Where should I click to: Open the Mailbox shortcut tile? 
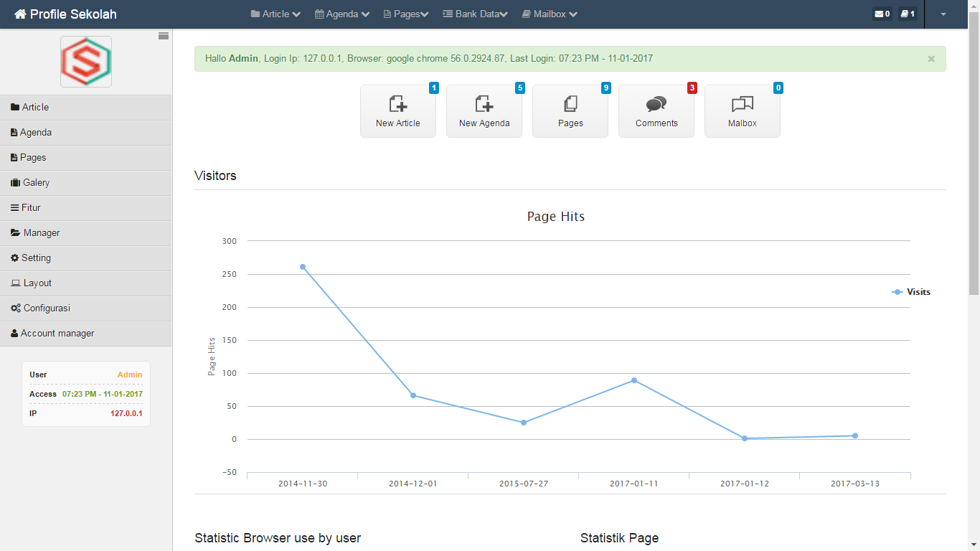pyautogui.click(x=743, y=111)
